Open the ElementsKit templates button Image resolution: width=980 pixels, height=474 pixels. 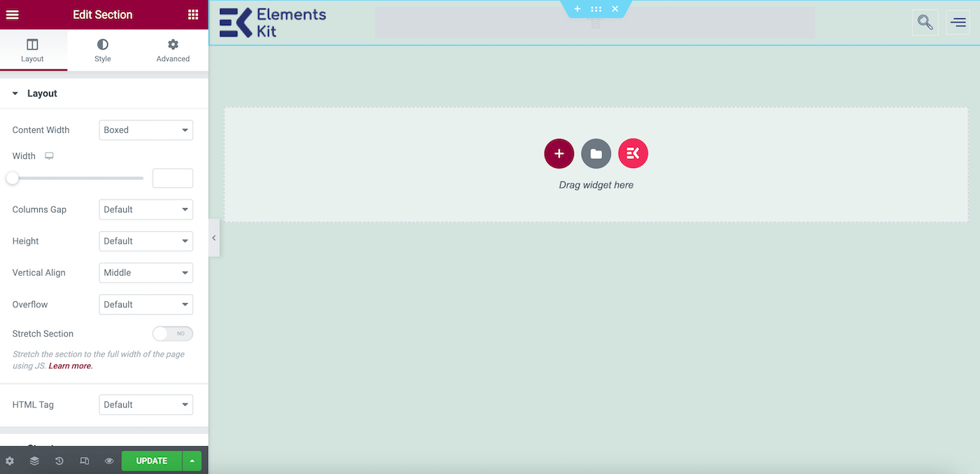tap(633, 154)
